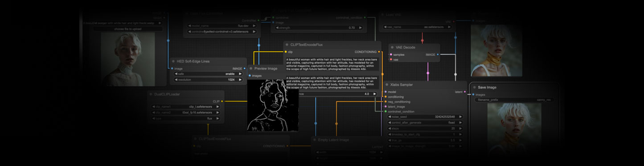
Task: Click the filename_prefix field in Save Image
Action: [x=514, y=100]
